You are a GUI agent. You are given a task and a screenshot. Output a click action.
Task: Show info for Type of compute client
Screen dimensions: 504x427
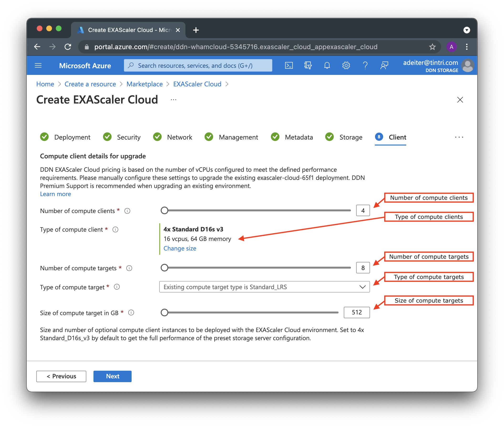coord(115,229)
